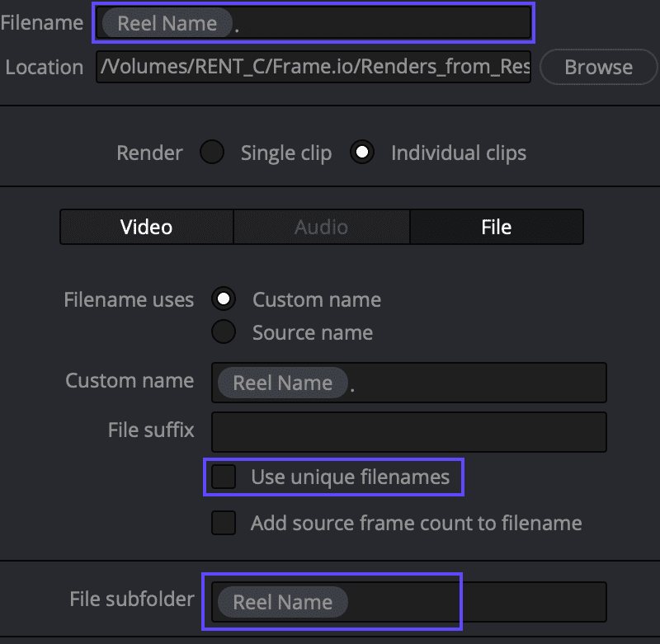This screenshot has height=644, width=660.
Task: Click the Reel Name pill in Custom name field
Action: (x=281, y=383)
